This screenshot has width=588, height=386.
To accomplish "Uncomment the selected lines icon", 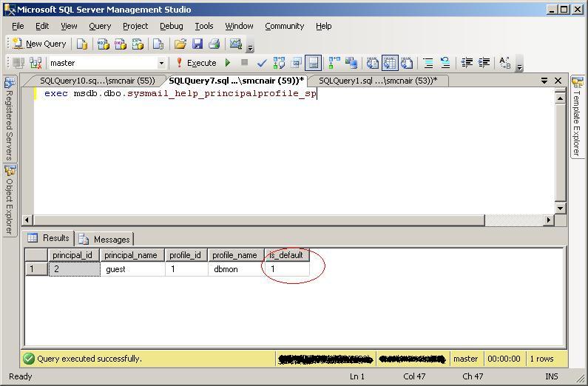I will click(445, 63).
